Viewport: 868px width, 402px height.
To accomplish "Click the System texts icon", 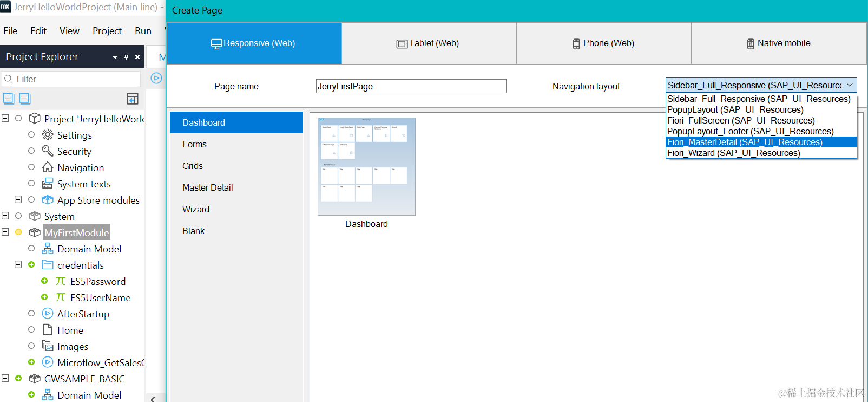I will [48, 184].
